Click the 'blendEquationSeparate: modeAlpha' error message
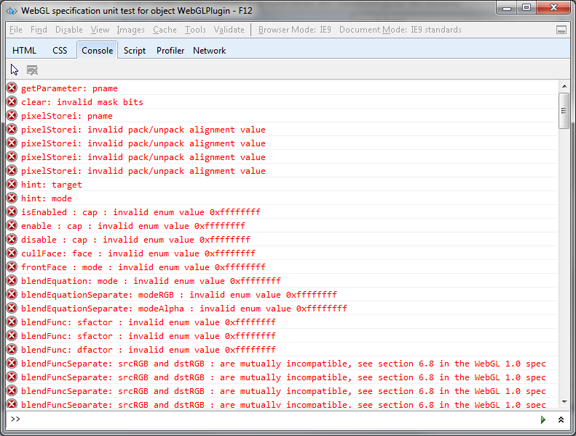 click(x=184, y=309)
